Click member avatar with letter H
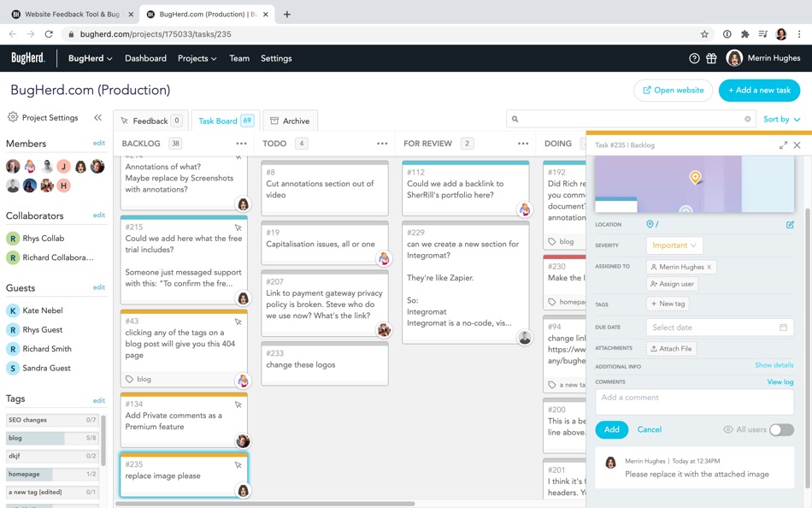812x508 pixels. coord(64,186)
